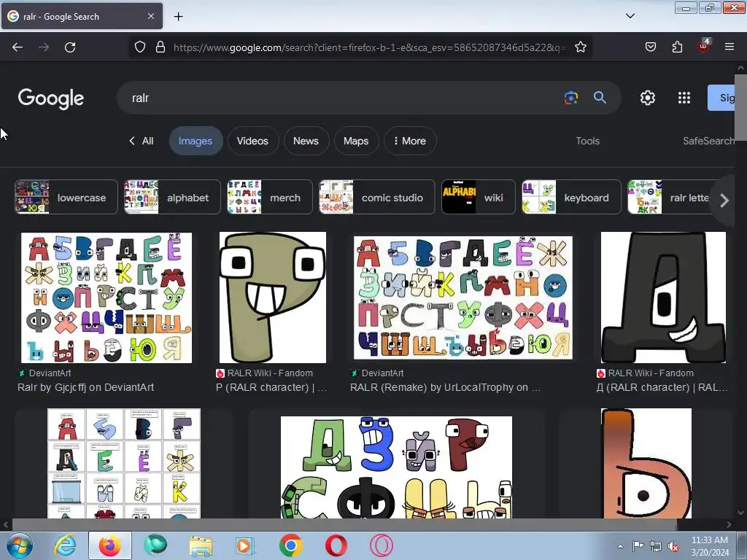Click the muted volume tray icon
Screen dimensions: 747x560
tap(673, 546)
